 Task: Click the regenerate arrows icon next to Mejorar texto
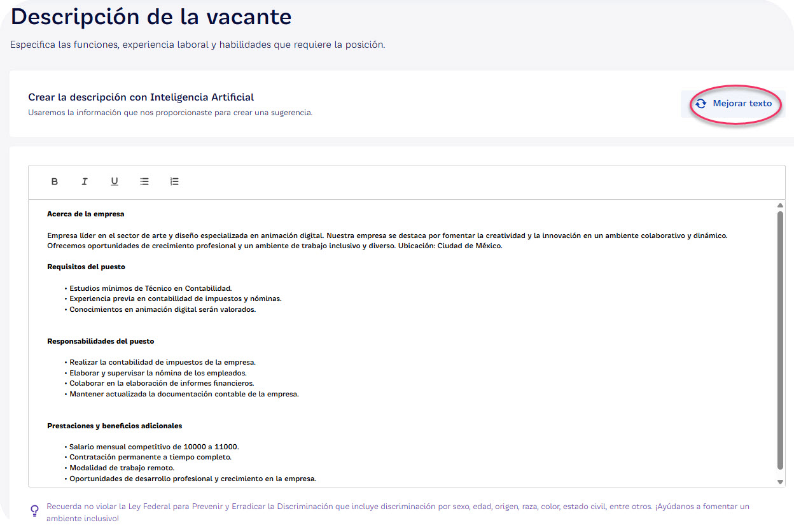[x=702, y=104]
